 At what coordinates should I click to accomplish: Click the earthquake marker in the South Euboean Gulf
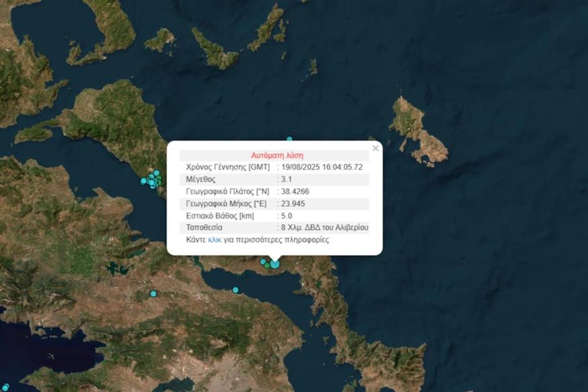[x=235, y=290]
